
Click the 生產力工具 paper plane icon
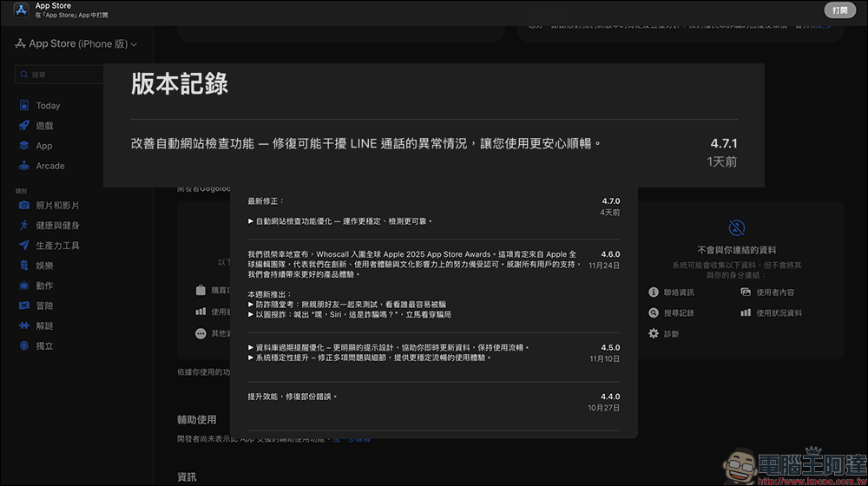[23, 246]
